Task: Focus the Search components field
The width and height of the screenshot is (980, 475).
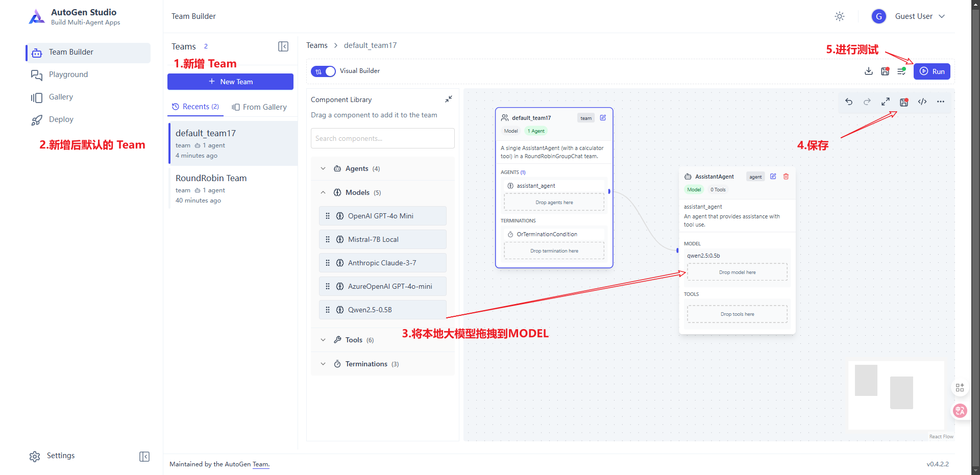Action: pyautogui.click(x=383, y=138)
